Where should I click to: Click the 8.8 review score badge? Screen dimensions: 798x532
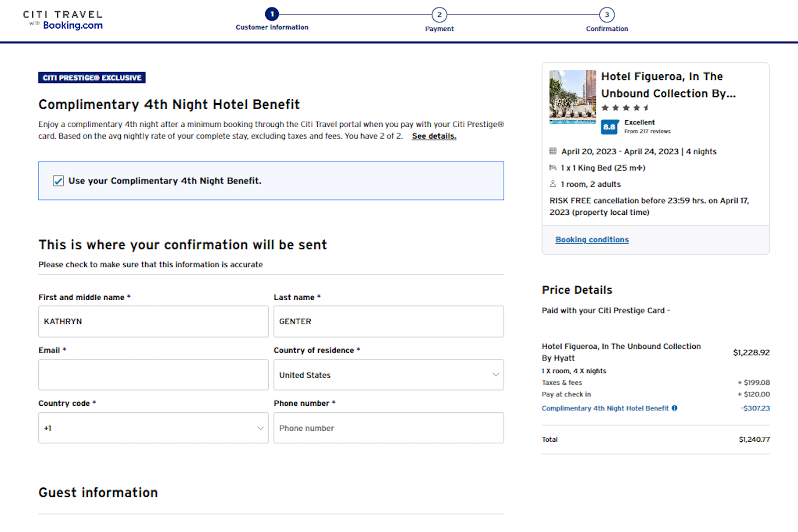609,127
